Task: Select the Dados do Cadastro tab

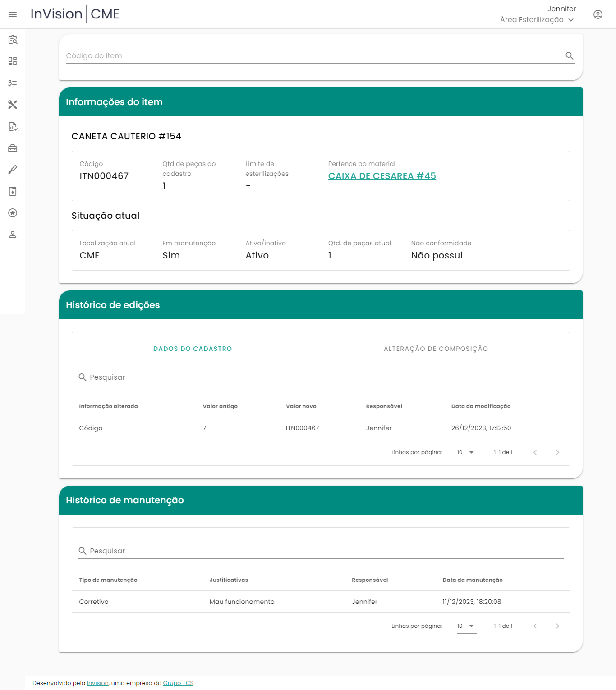Action: click(193, 349)
